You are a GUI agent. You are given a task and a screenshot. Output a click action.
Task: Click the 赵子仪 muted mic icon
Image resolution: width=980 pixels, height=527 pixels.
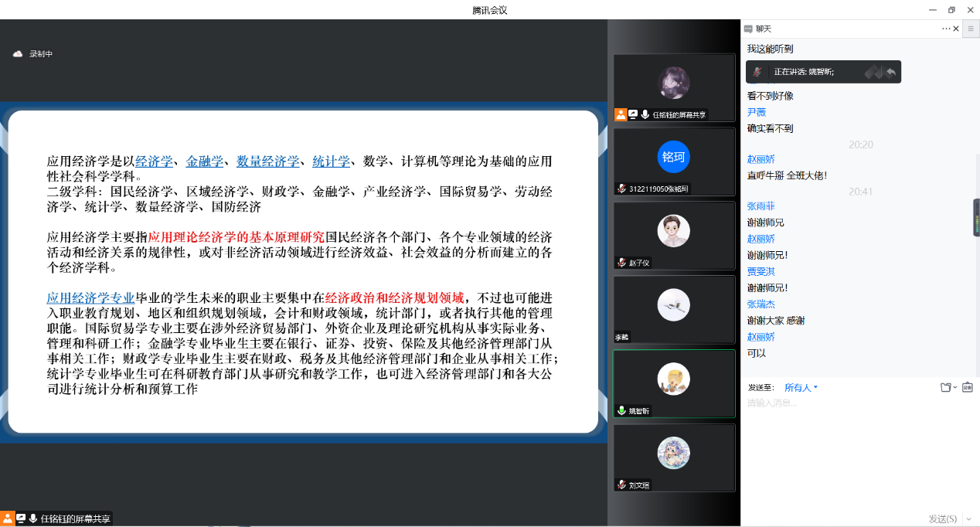pyautogui.click(x=621, y=263)
